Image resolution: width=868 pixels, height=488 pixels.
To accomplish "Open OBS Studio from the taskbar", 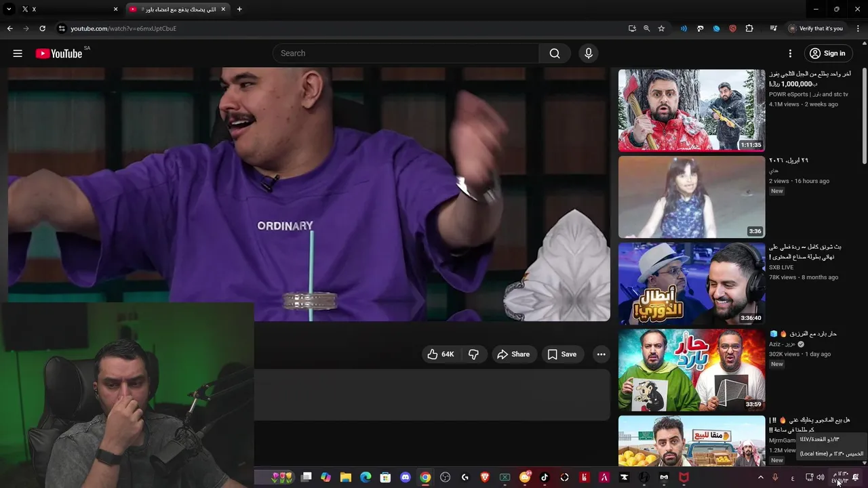I will 445,477.
